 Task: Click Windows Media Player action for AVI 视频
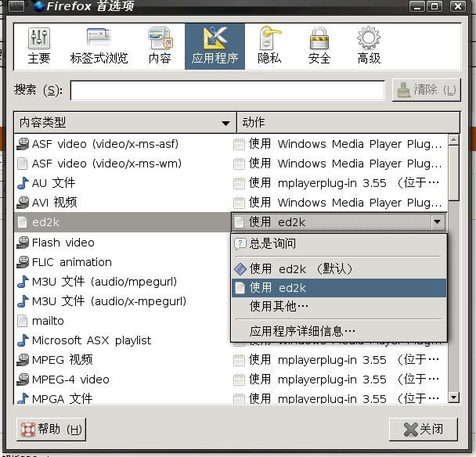[x=339, y=203]
